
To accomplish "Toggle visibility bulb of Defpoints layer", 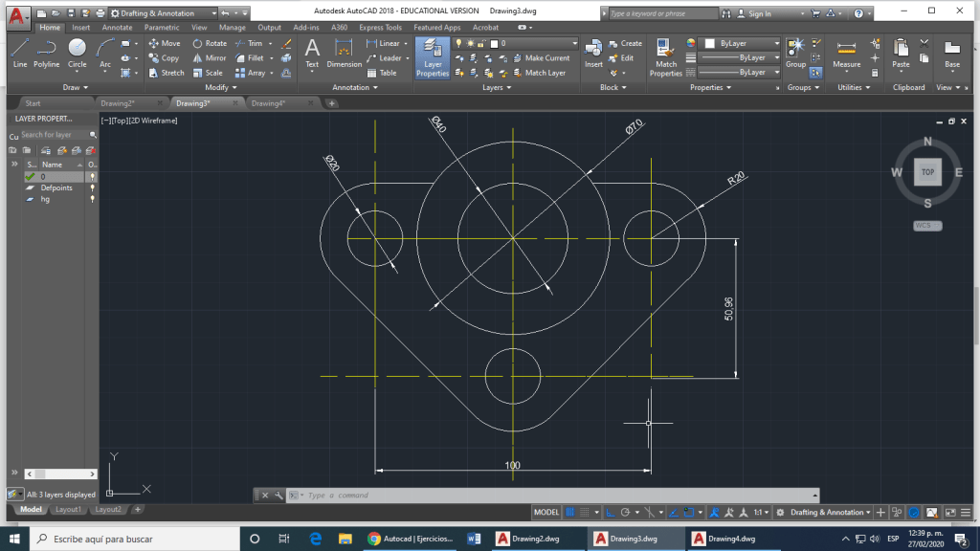I will tap(93, 188).
